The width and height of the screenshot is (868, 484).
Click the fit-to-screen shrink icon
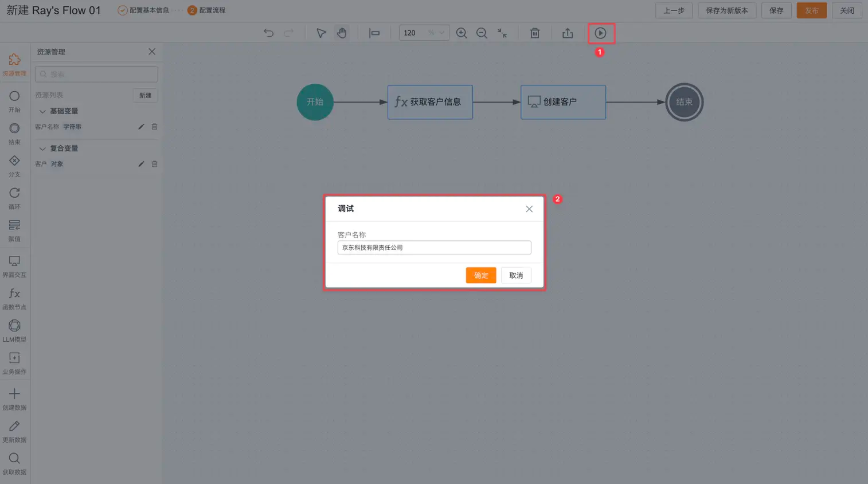point(502,33)
